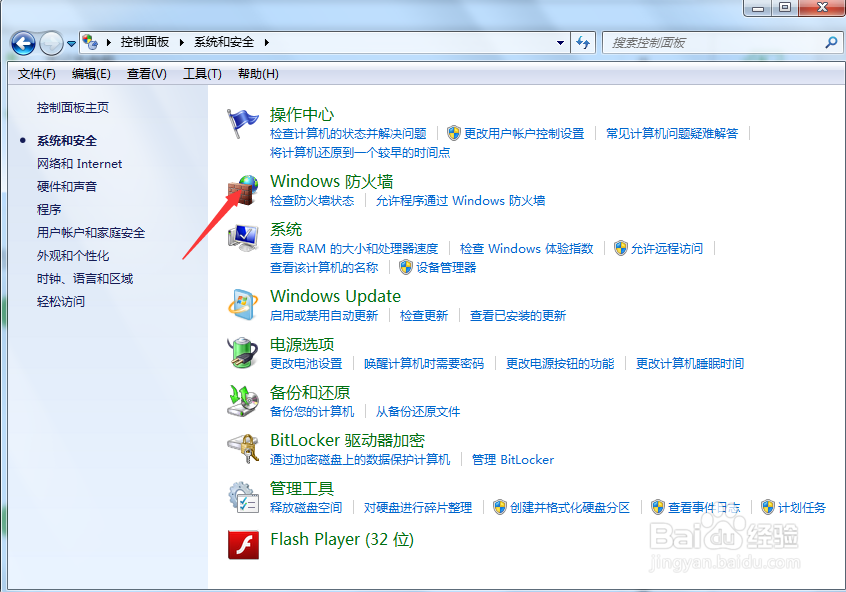The width and height of the screenshot is (846, 592).
Task: Click the shield icon beside 创建并格式化硬盘分区
Action: point(500,507)
